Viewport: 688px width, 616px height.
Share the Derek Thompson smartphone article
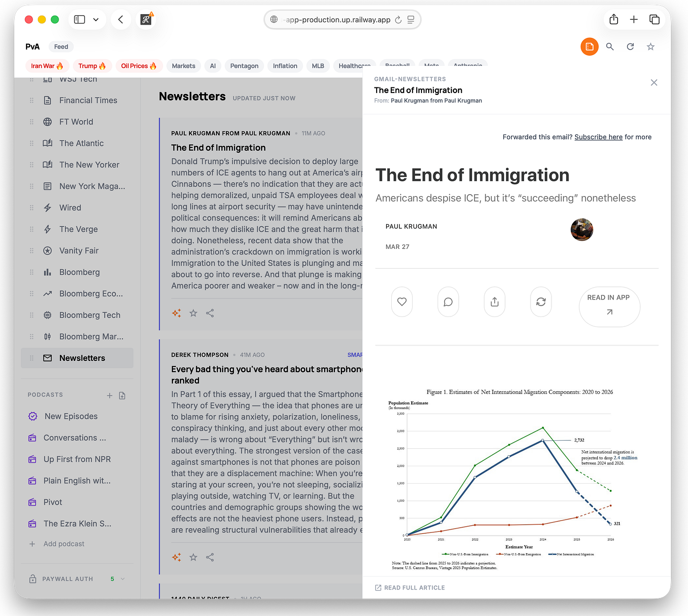pos(210,557)
